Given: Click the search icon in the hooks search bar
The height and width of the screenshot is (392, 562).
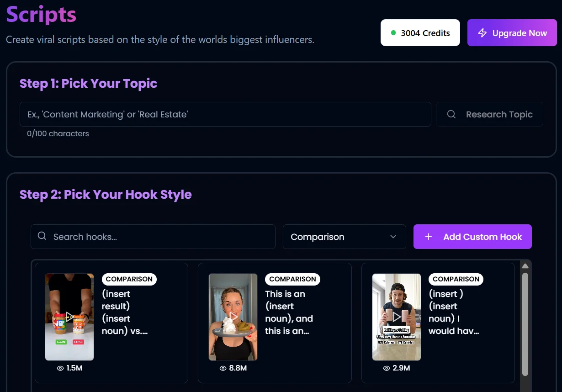Looking at the screenshot, I should tap(42, 236).
